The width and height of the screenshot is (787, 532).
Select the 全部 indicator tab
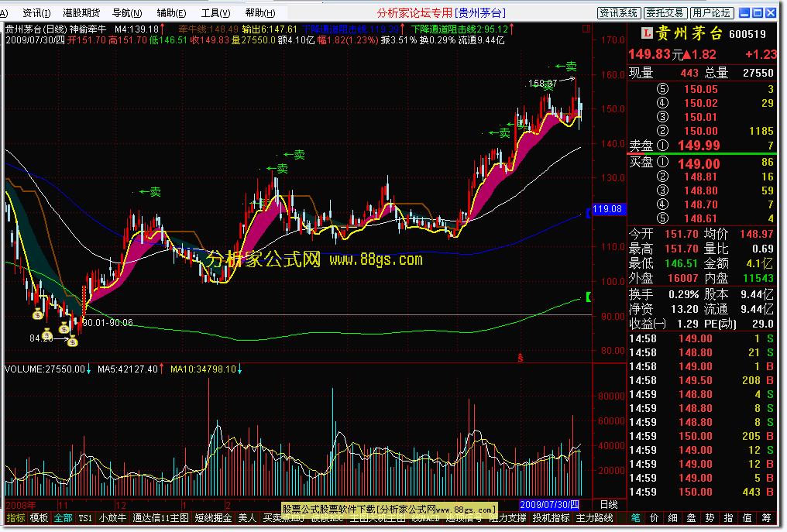[64, 517]
